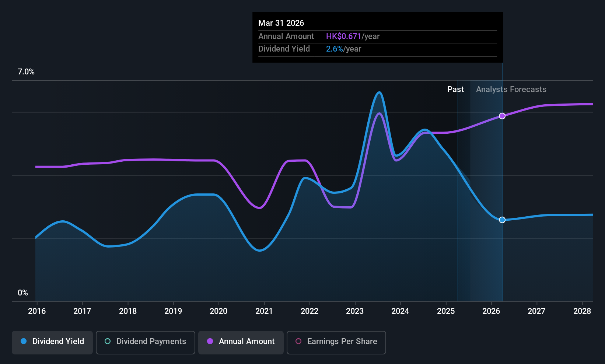Toggle the Dividend Payments legend button
The width and height of the screenshot is (605, 364).
coord(146,342)
